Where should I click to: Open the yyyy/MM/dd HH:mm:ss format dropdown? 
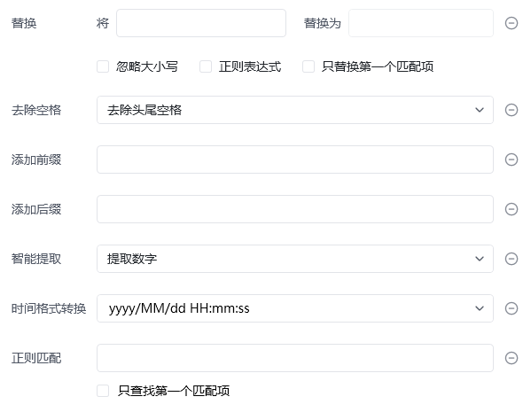[295, 308]
